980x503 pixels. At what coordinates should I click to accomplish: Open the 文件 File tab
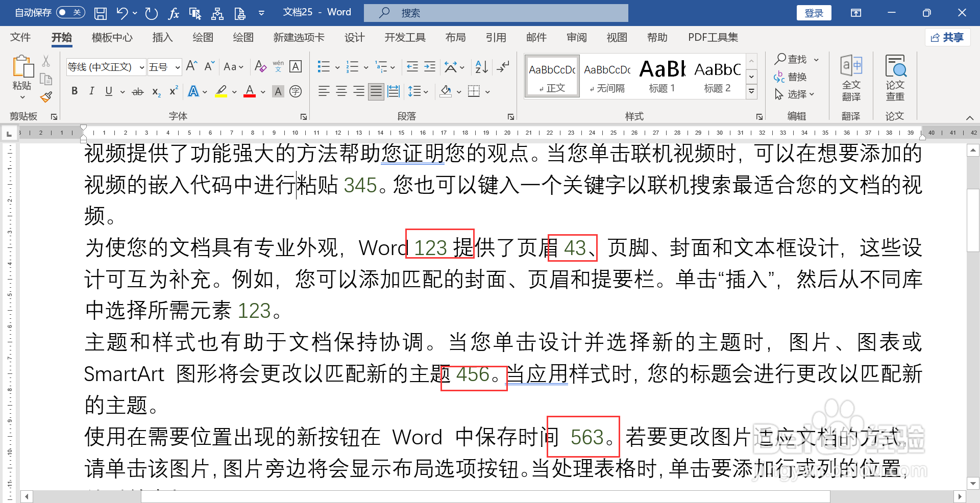pos(20,37)
